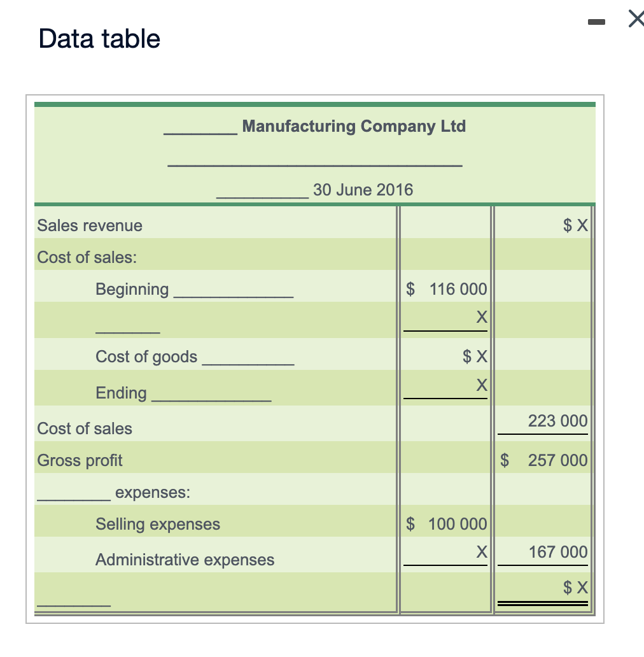Select the blank before 30 June 2016
644x657 pixels.
pos(262,192)
